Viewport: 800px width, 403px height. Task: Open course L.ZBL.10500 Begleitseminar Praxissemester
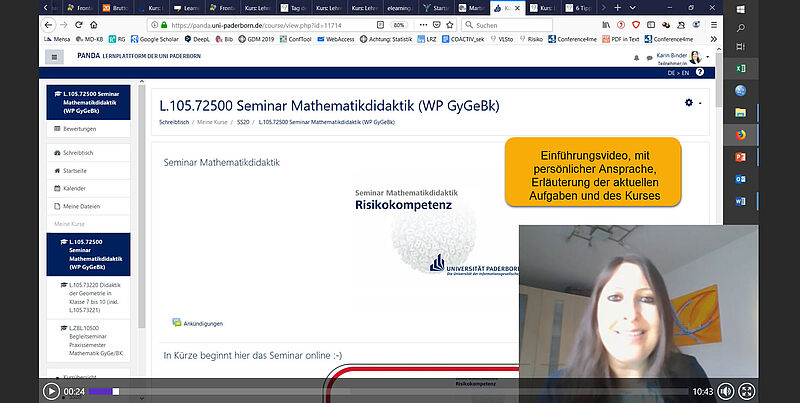[89, 341]
